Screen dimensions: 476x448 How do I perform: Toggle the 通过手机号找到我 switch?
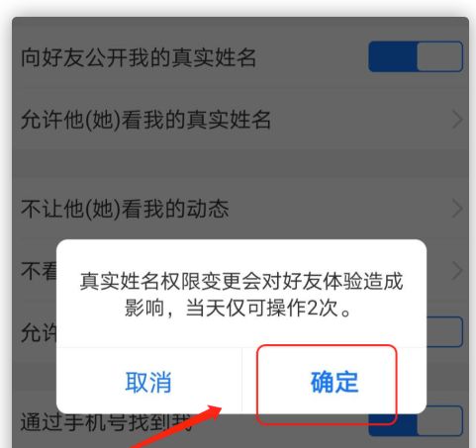point(416,421)
